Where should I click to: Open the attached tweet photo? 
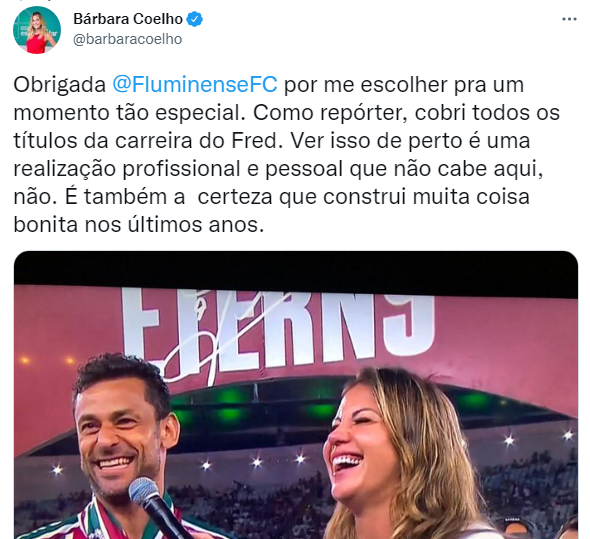(x=296, y=395)
